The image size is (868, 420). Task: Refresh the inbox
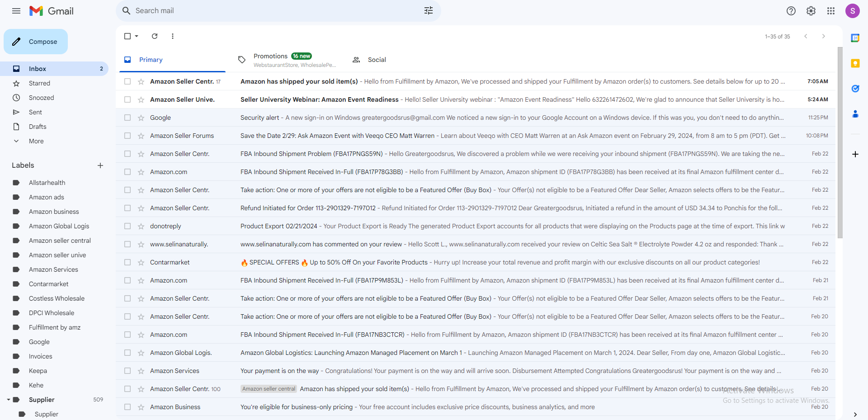[155, 36]
